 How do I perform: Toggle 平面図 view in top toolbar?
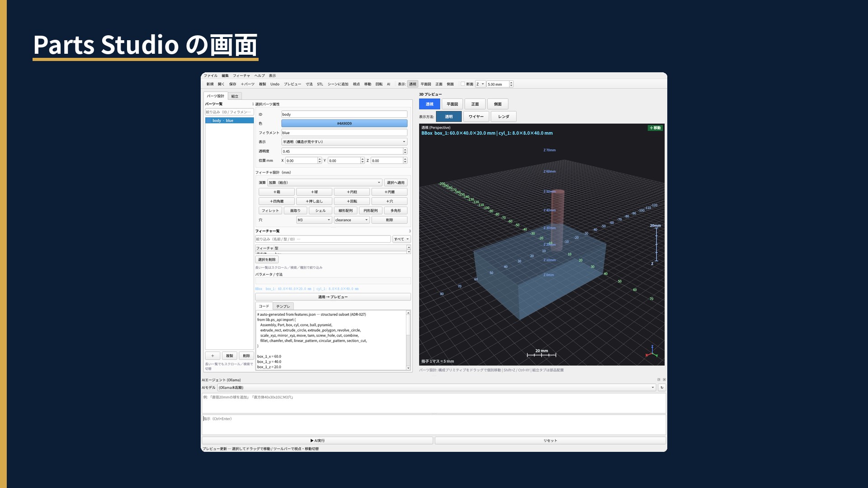(426, 84)
